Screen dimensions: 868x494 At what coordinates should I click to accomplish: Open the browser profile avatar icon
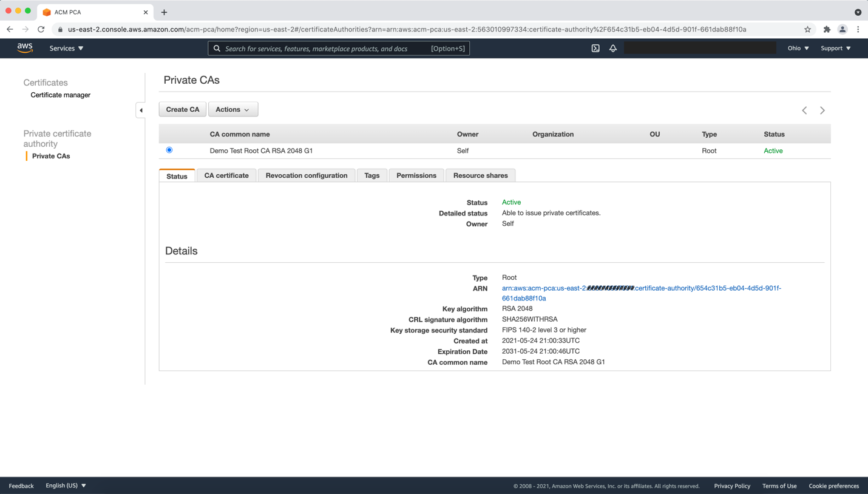(x=844, y=29)
